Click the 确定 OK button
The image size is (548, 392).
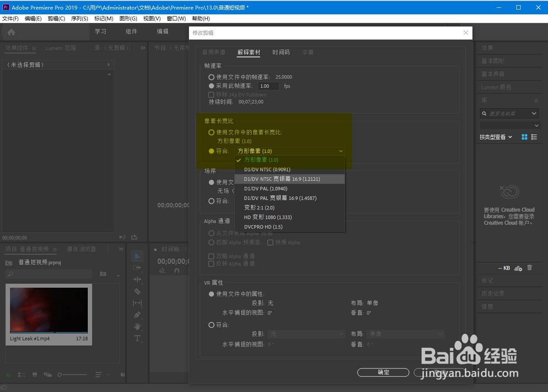pyautogui.click(x=383, y=372)
